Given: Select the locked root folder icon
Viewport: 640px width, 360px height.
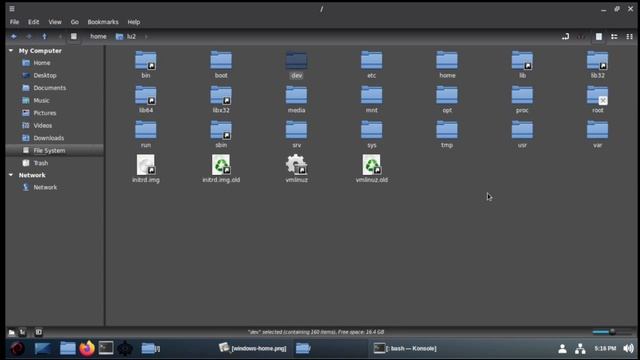Looking at the screenshot, I should [x=598, y=95].
